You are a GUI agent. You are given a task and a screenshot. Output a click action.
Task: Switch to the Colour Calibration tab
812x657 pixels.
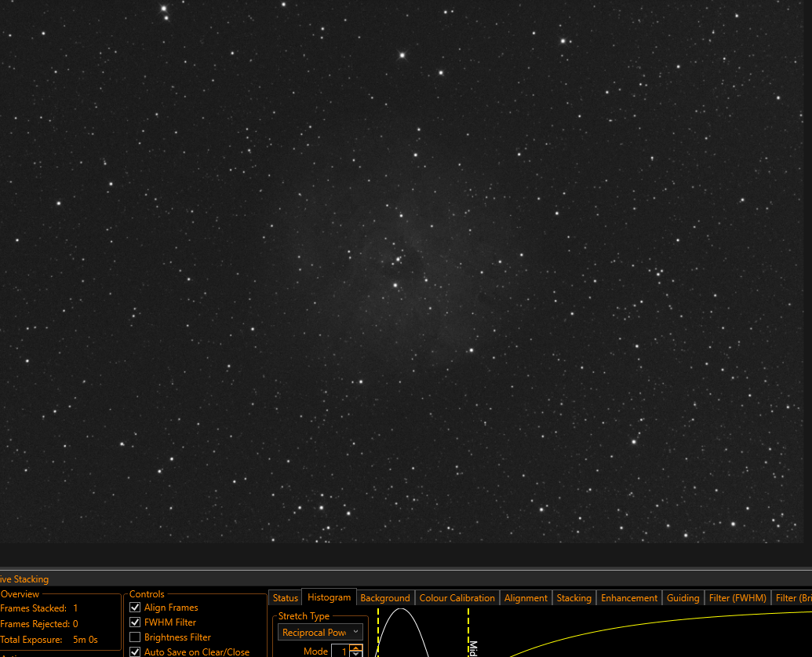(x=457, y=598)
